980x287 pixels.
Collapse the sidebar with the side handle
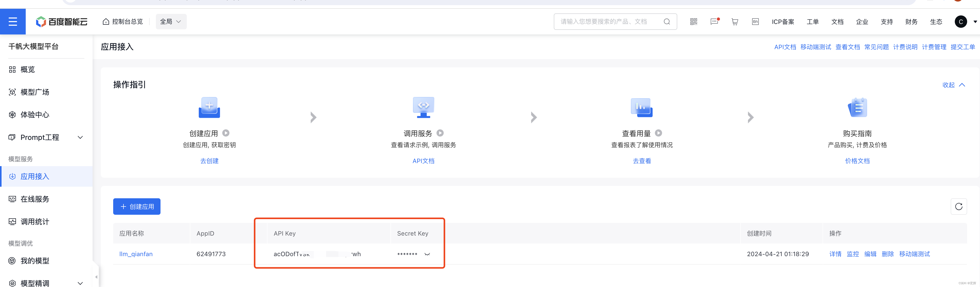tap(96, 277)
